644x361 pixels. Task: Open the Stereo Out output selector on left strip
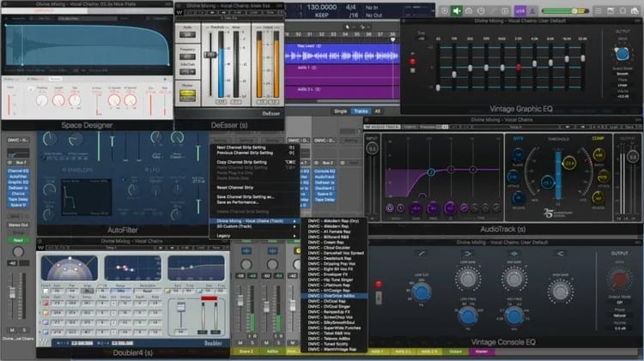point(18,225)
